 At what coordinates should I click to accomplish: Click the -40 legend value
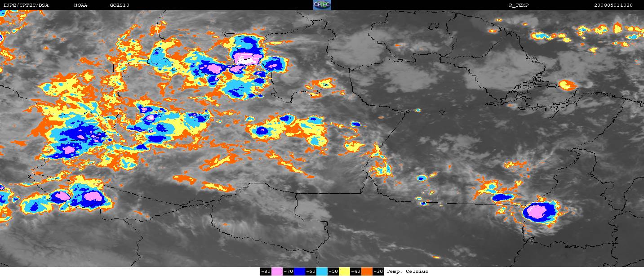pyautogui.click(x=355, y=272)
